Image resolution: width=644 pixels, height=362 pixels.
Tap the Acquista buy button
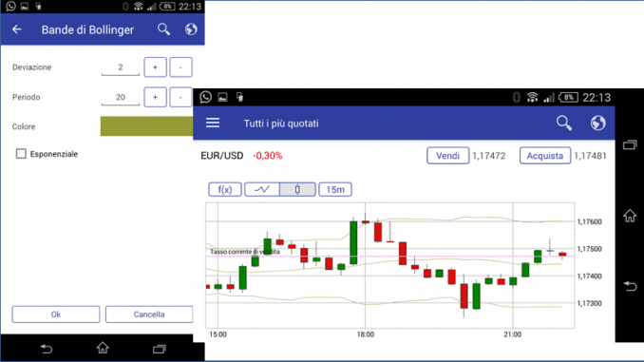click(545, 156)
